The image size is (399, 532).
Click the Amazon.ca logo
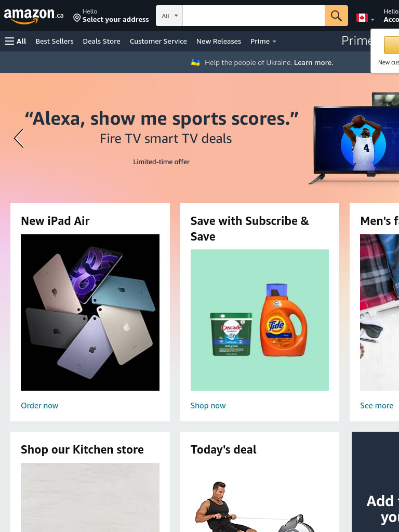click(x=34, y=16)
